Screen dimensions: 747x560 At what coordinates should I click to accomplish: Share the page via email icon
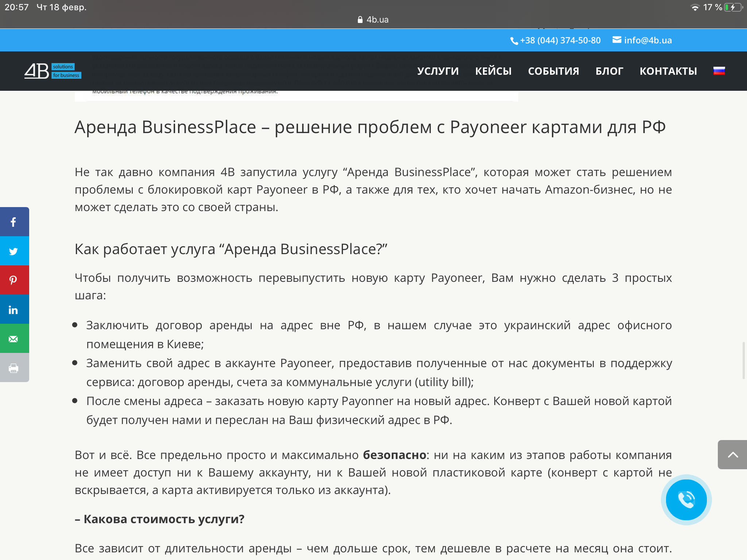(14, 339)
